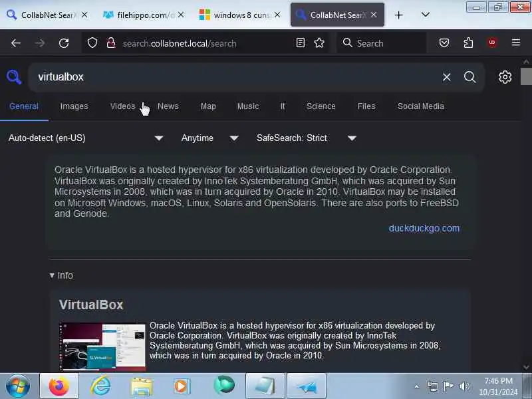Bookmark this page with the star icon
The height and width of the screenshot is (399, 532).
coord(319,43)
